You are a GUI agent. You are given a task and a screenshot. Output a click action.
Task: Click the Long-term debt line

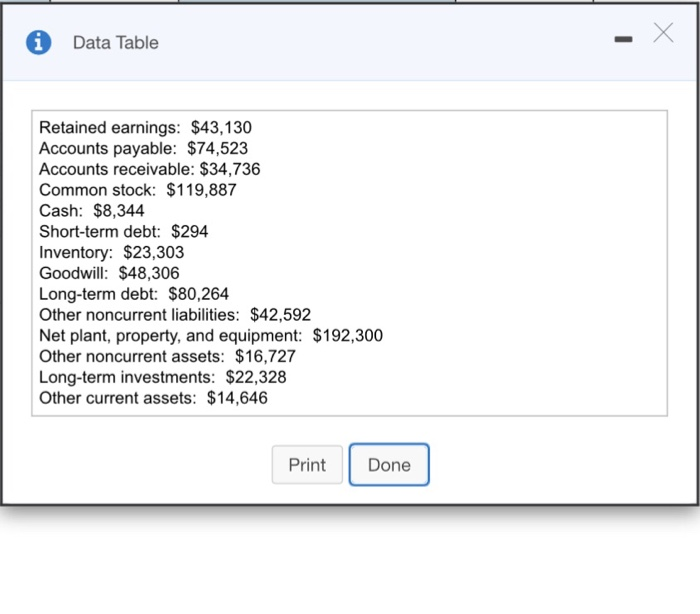pyautogui.click(x=133, y=294)
